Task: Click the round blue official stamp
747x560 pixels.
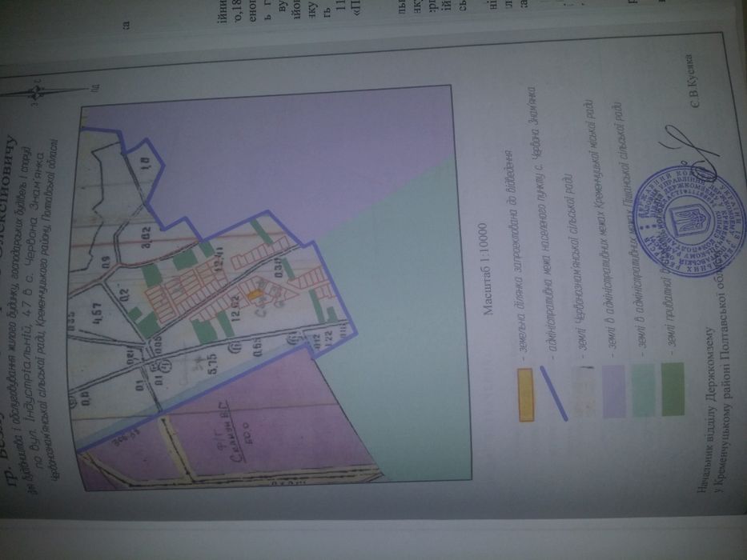Action: (690, 222)
